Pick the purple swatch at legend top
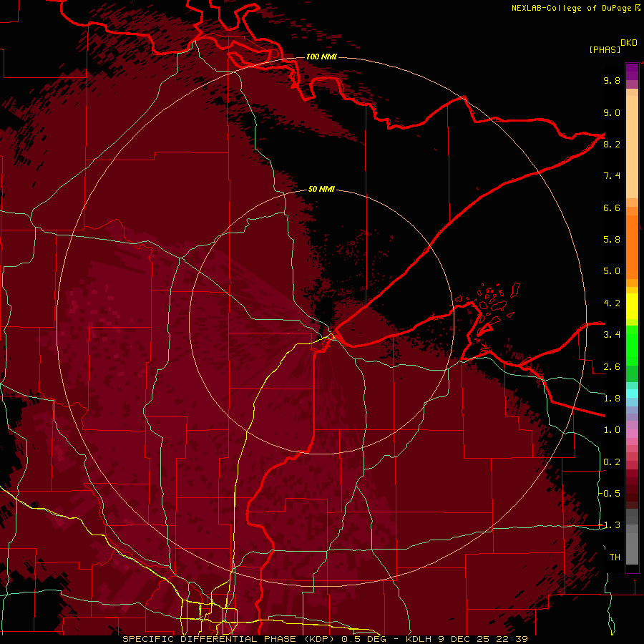Image resolution: width=644 pixels, height=644 pixels. click(x=632, y=72)
